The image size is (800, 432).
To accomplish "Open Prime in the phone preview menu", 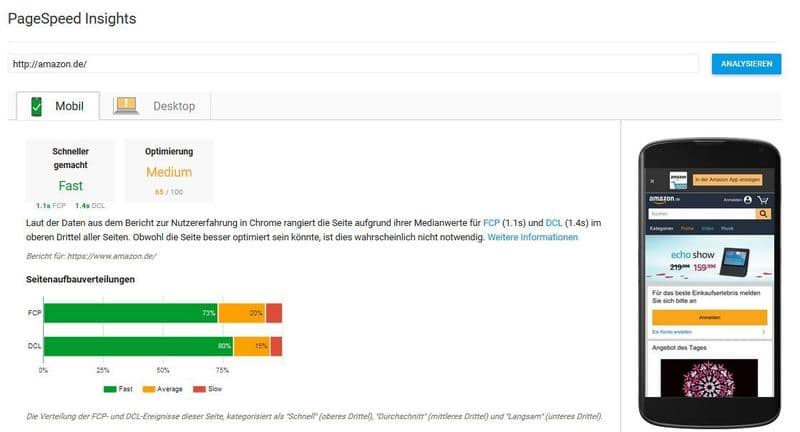I will (x=687, y=228).
